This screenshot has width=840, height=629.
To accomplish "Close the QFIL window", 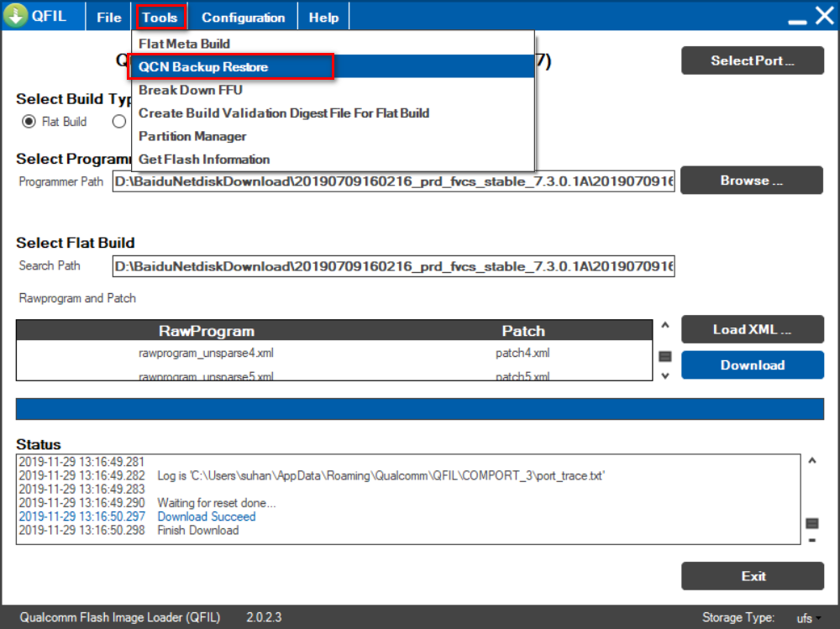I will 825,16.
